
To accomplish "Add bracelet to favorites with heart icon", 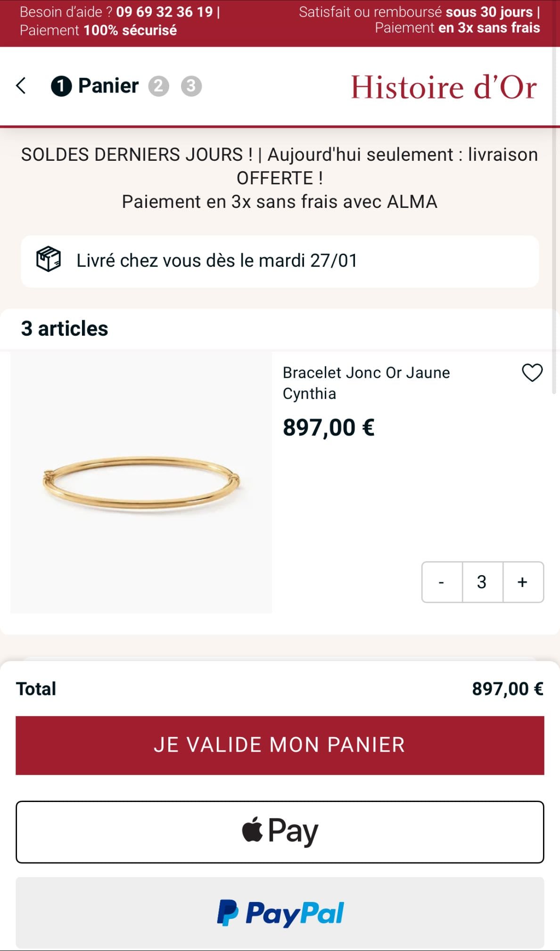I will 532,373.
